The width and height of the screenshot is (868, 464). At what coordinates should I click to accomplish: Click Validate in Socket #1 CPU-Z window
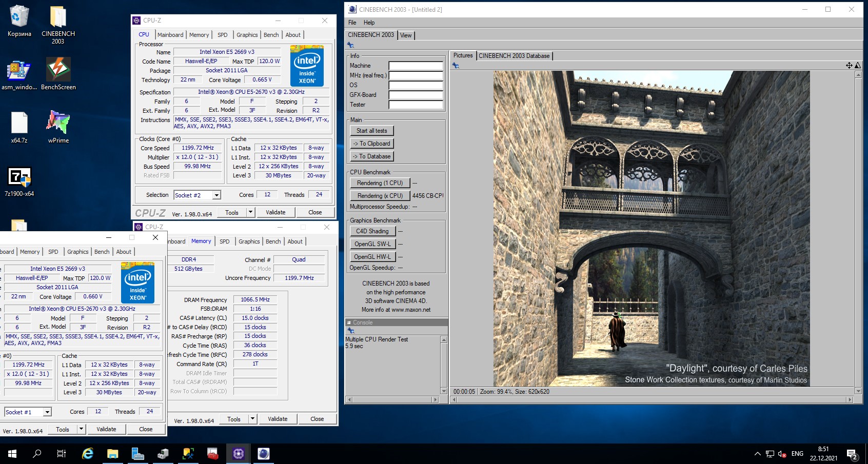[x=106, y=429]
